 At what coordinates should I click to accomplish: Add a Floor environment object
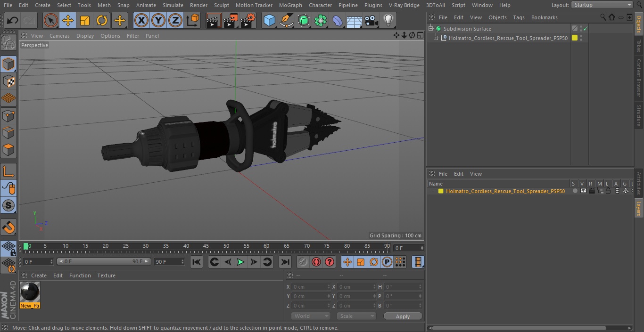click(355, 20)
